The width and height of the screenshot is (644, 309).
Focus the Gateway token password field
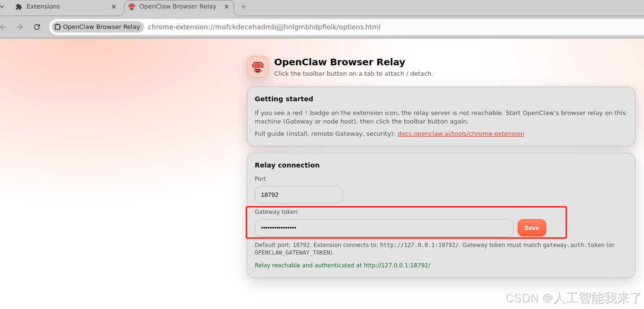[384, 228]
